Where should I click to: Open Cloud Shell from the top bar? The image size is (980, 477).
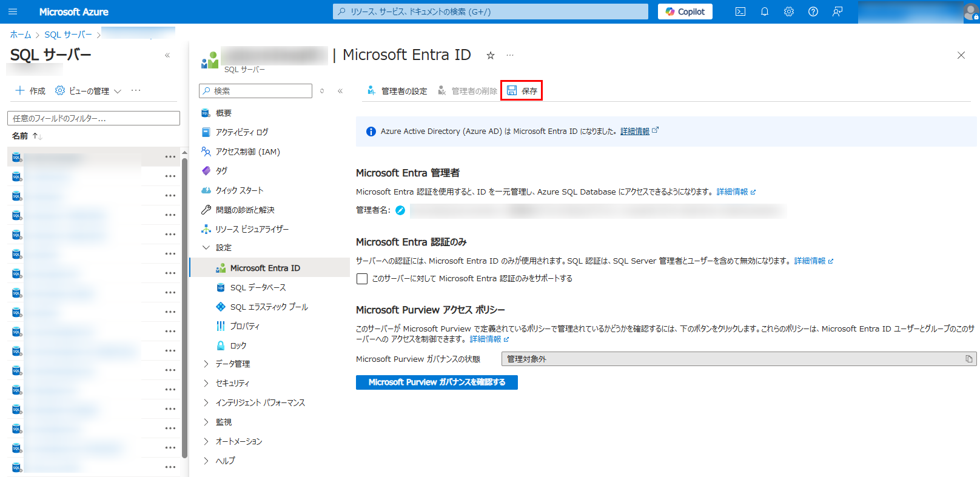[x=740, y=12]
